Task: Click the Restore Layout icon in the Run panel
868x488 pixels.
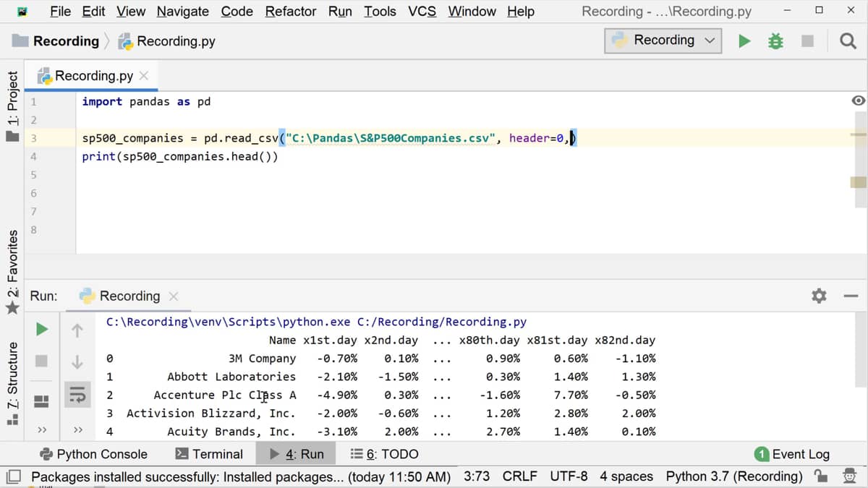Action: click(42, 400)
